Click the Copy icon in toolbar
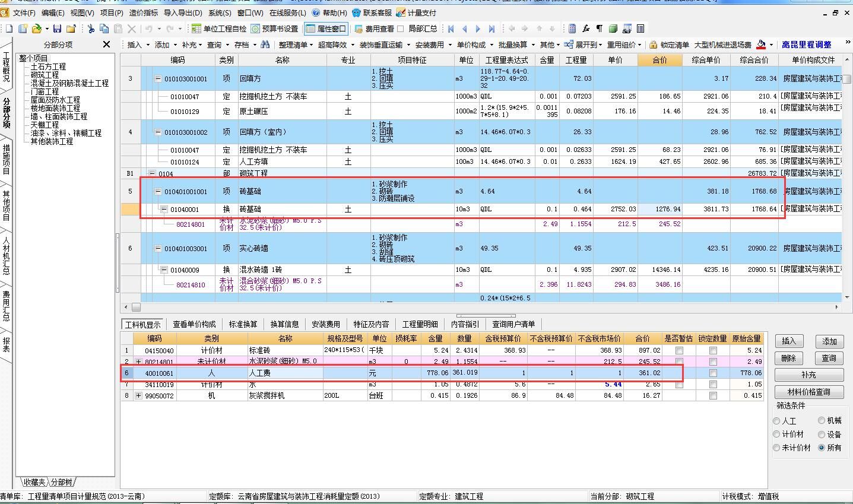The width and height of the screenshot is (853, 504). [104, 28]
